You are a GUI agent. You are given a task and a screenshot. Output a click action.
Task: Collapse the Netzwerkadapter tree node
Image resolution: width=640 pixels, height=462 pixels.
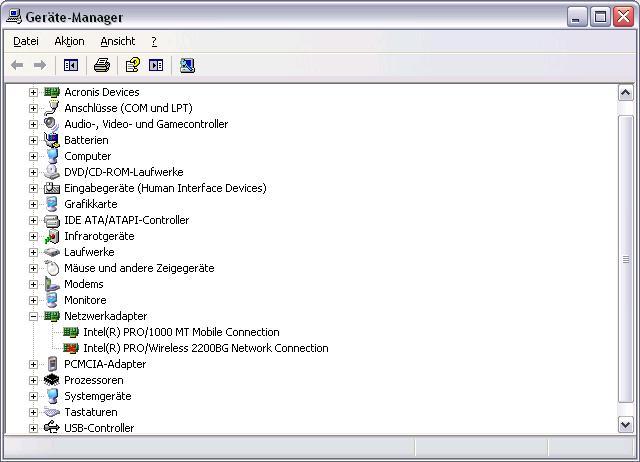click(33, 316)
